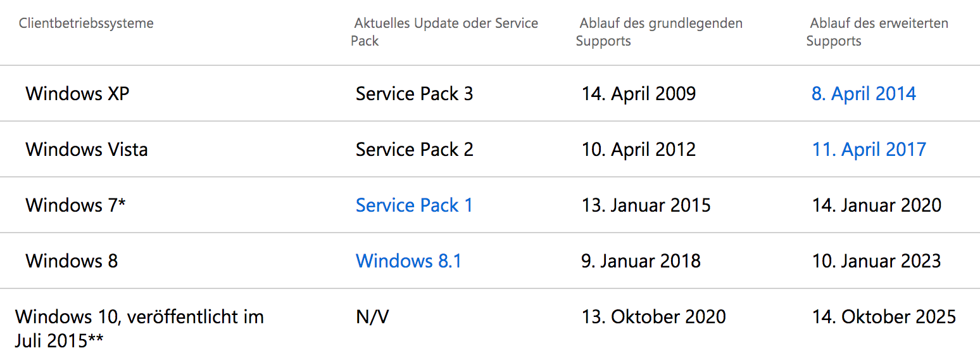Follow the Windows 8.1 link
The width and height of the screenshot is (980, 360).
tap(408, 261)
